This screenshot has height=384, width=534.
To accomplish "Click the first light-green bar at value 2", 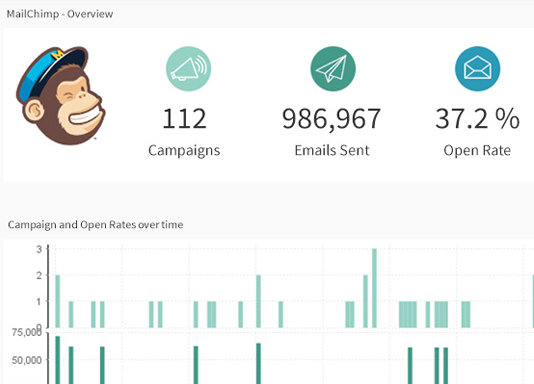I will pyautogui.click(x=58, y=301).
